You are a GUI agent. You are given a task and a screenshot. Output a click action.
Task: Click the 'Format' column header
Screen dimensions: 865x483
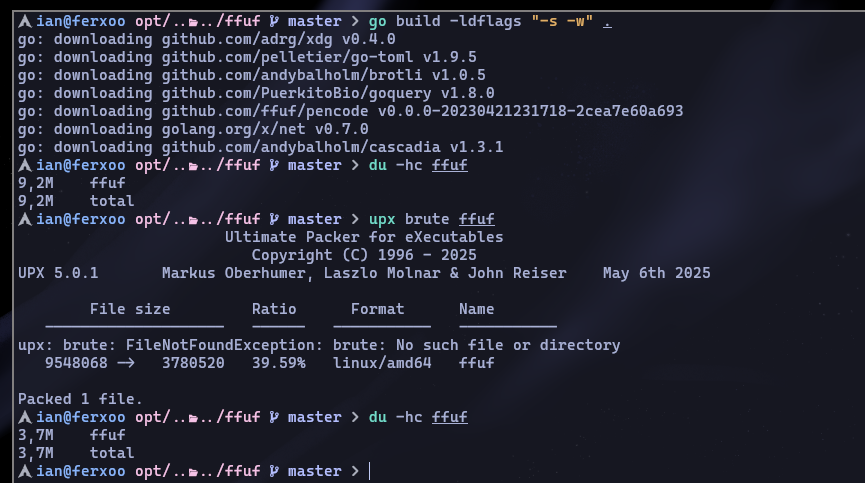click(x=377, y=309)
